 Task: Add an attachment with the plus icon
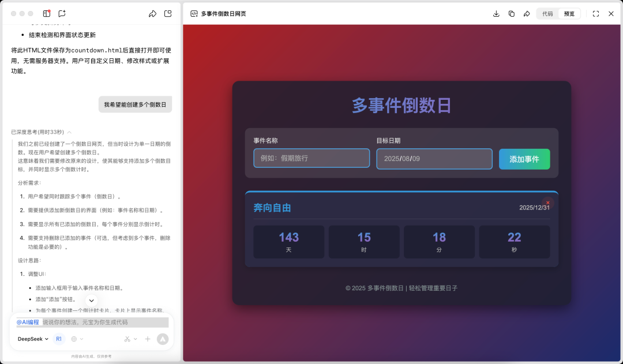[x=148, y=339]
